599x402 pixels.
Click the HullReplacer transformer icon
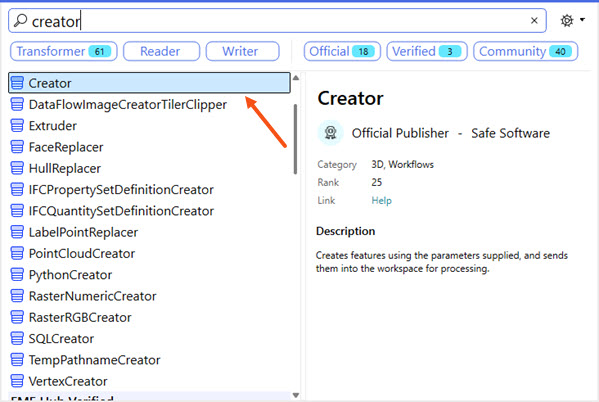(x=17, y=168)
